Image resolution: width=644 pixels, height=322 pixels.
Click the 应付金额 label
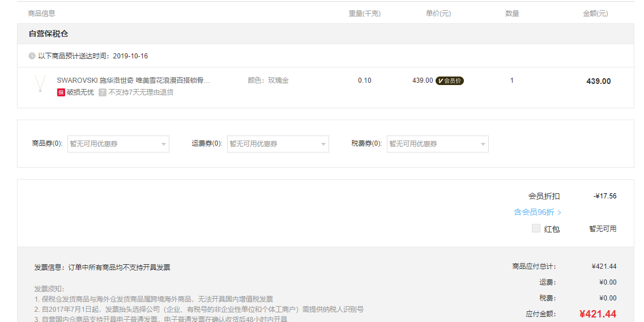[541, 314]
